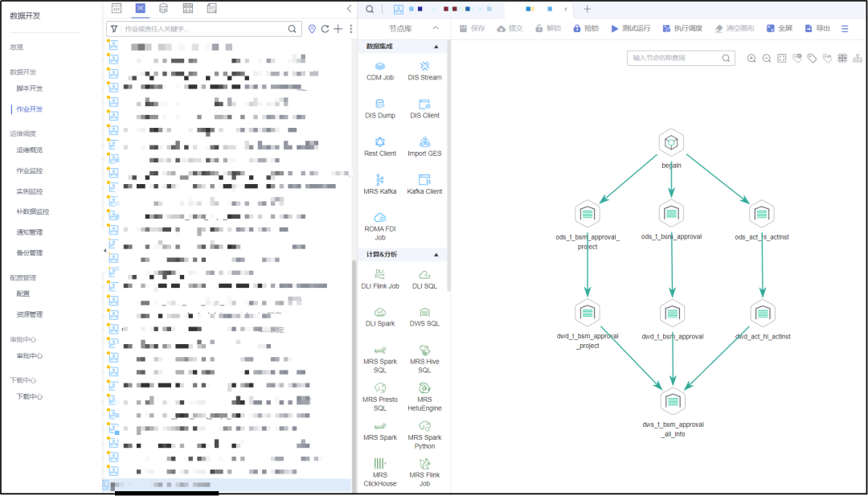Open 作业监控 in left navigation
The height and width of the screenshot is (496, 868).
(x=30, y=170)
